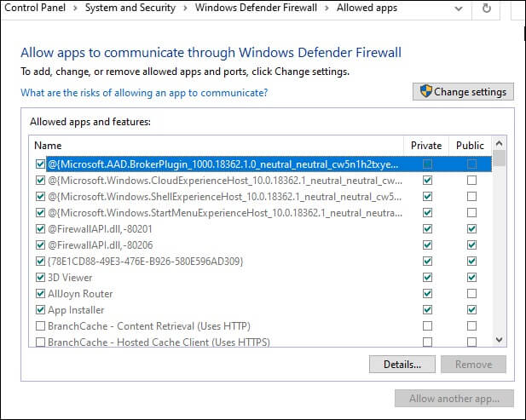526x420 pixels.
Task: Click the Allowed apps breadcrumb
Action: tap(367, 8)
